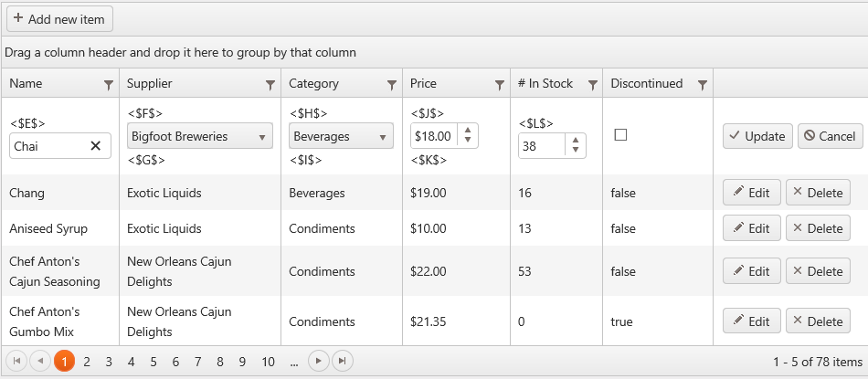Open the Price column filter icon
This screenshot has height=379, width=868.
[x=499, y=85]
